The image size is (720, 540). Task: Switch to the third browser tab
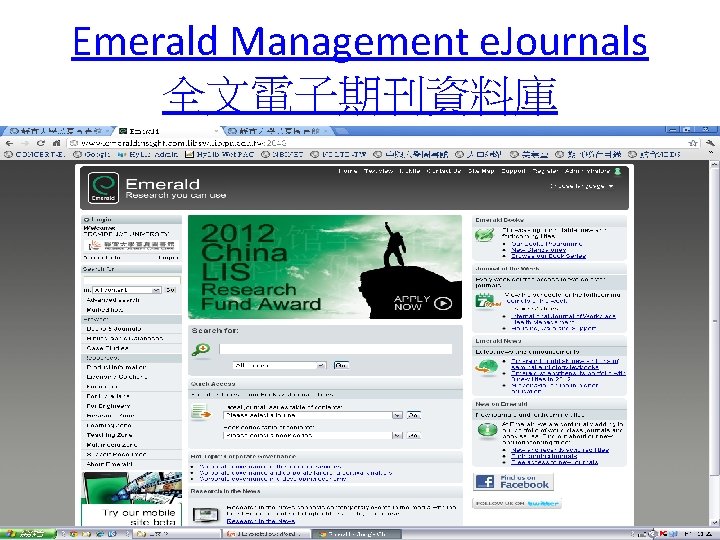278,131
